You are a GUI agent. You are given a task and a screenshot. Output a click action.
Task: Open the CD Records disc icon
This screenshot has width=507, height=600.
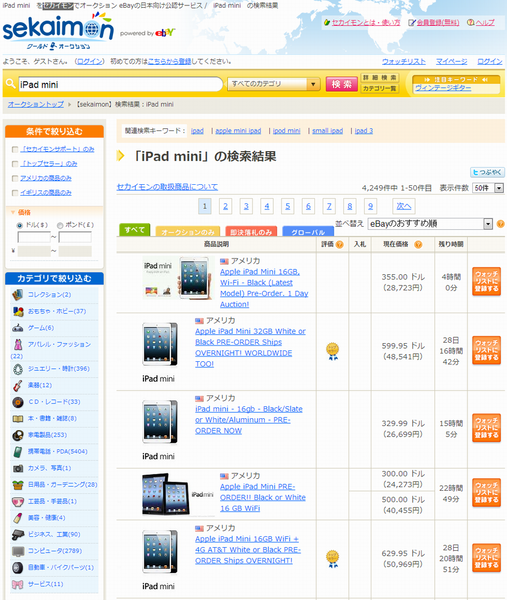[18, 402]
